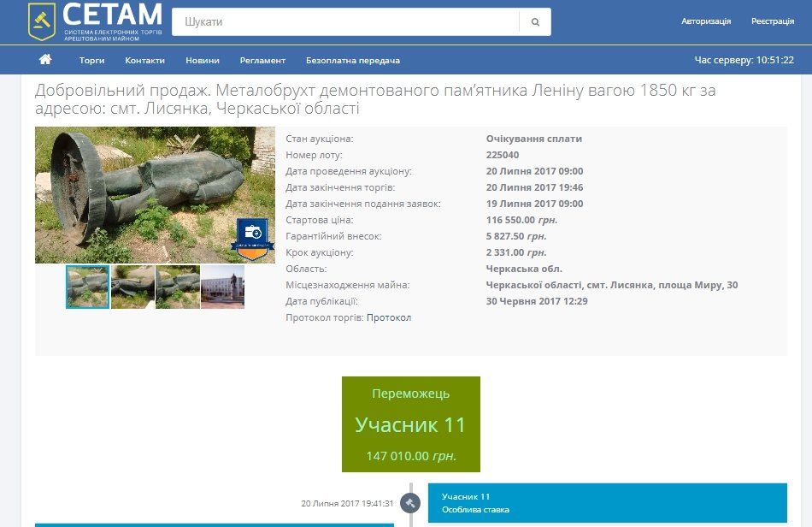The height and width of the screenshot is (527, 812).
Task: Open the Протокол link
Action: [390, 317]
